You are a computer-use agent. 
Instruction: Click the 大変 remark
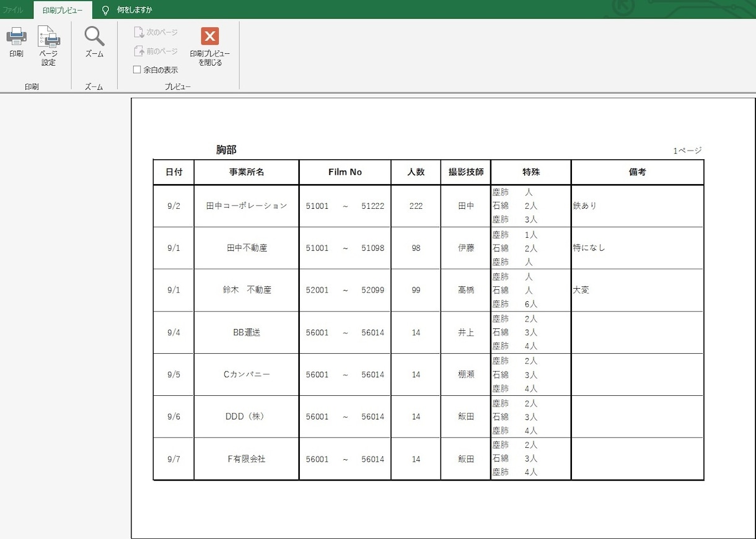[x=581, y=290]
